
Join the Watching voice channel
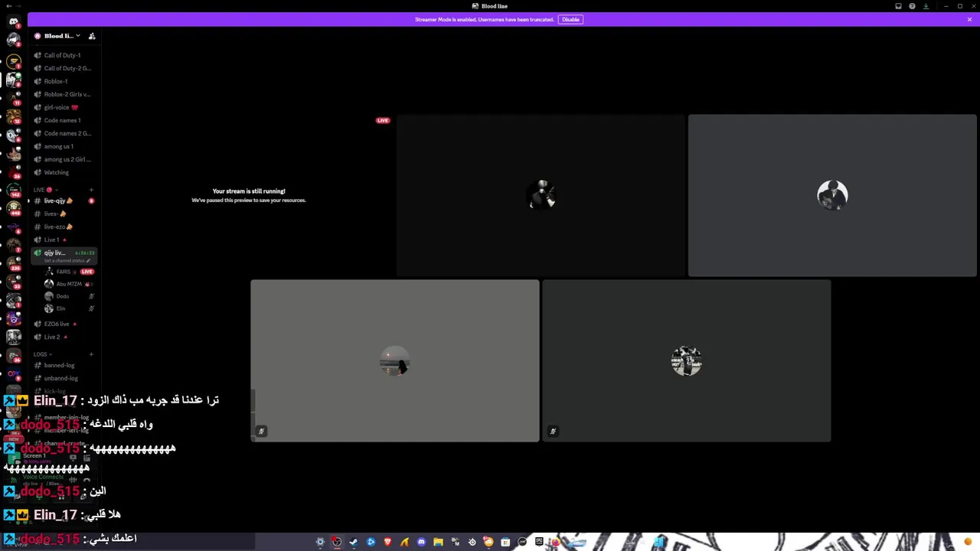click(63, 172)
